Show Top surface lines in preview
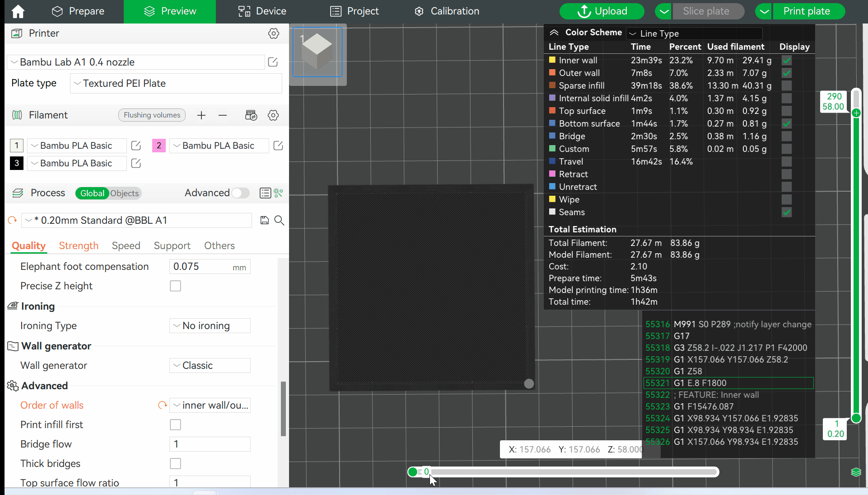This screenshot has height=495, width=868. 787,111
